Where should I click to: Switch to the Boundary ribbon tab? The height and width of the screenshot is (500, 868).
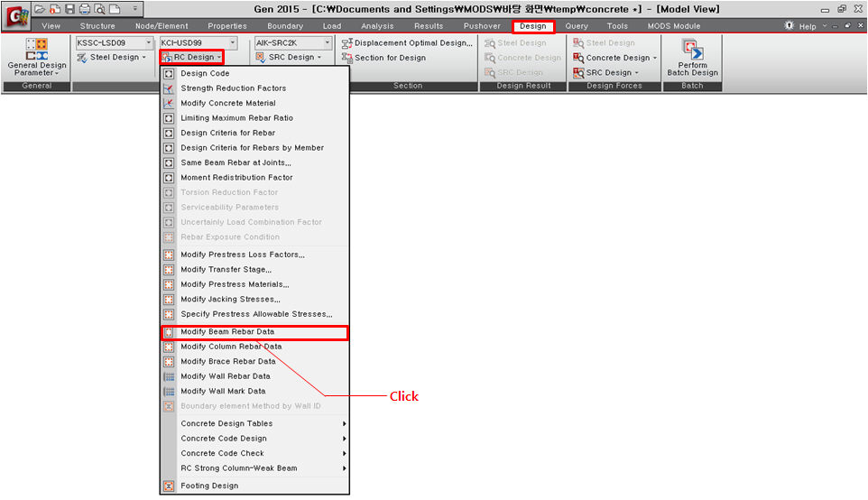point(285,26)
